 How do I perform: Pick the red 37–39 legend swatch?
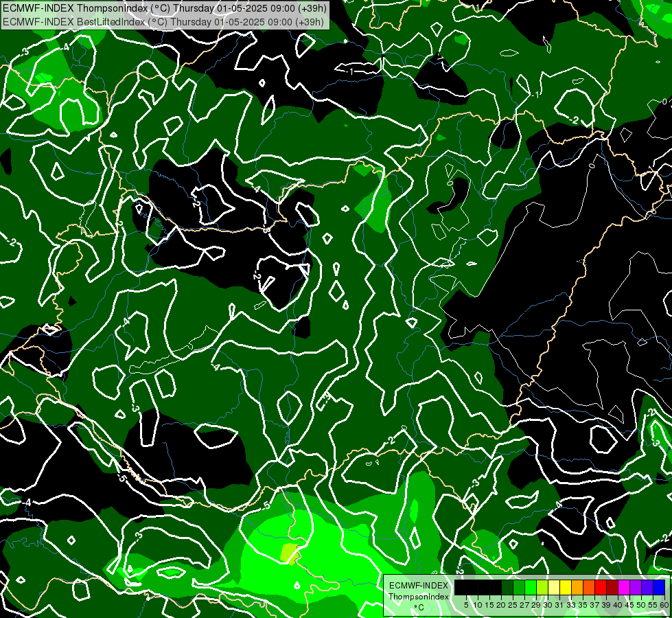[601, 587]
